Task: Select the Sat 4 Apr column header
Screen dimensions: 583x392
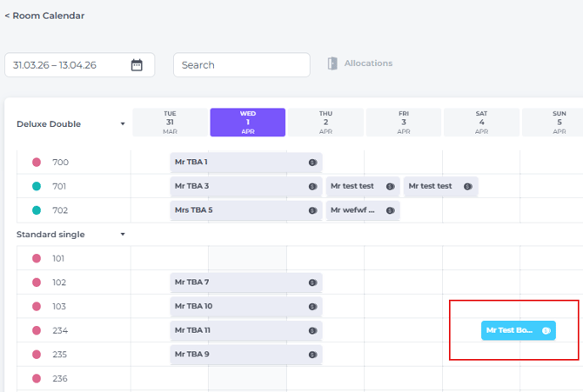Action: point(481,123)
